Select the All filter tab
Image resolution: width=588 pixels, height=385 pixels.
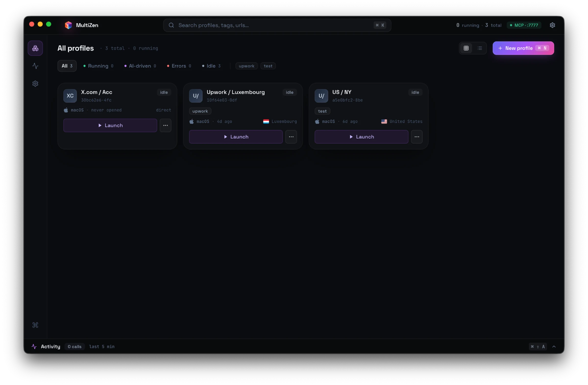[x=67, y=66]
